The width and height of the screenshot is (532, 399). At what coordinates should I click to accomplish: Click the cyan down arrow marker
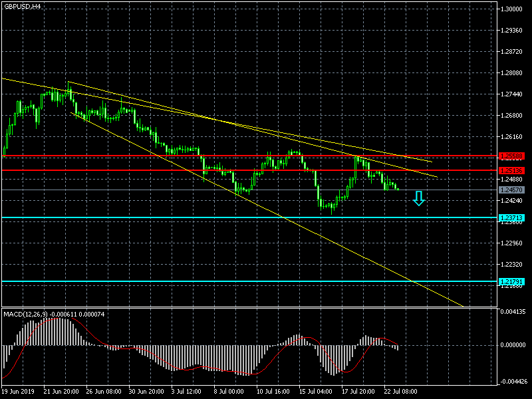tap(418, 198)
